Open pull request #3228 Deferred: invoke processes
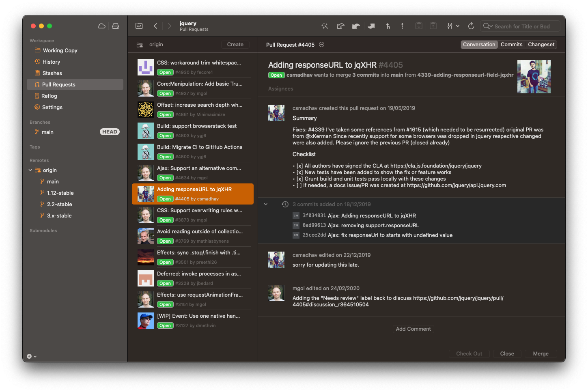 pos(193,278)
